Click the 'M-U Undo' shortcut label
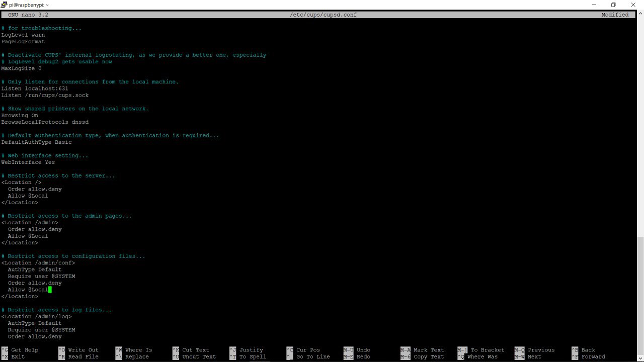The width and height of the screenshot is (644, 362). pyautogui.click(x=357, y=350)
